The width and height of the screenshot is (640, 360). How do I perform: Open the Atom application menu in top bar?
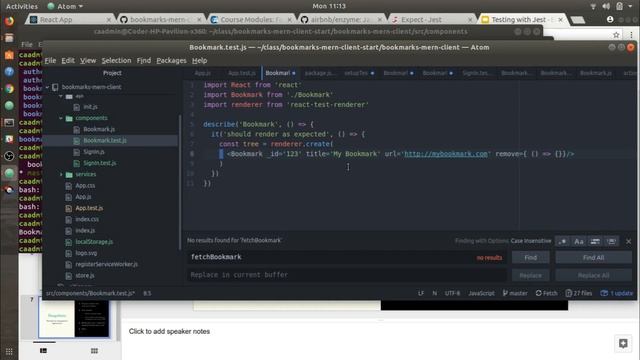pos(65,6)
